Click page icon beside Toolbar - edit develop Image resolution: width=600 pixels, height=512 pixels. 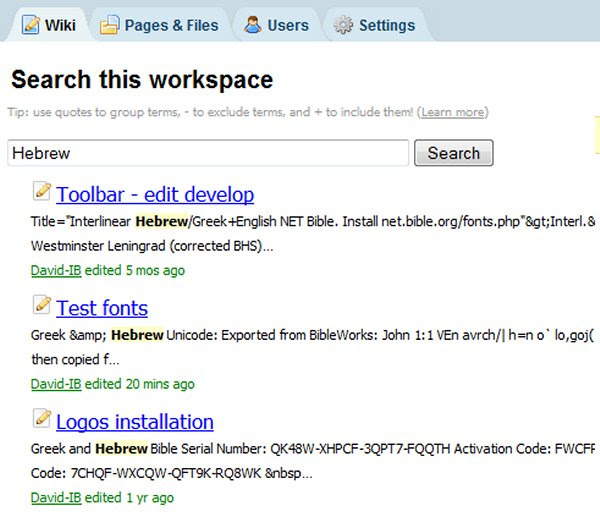point(42,191)
